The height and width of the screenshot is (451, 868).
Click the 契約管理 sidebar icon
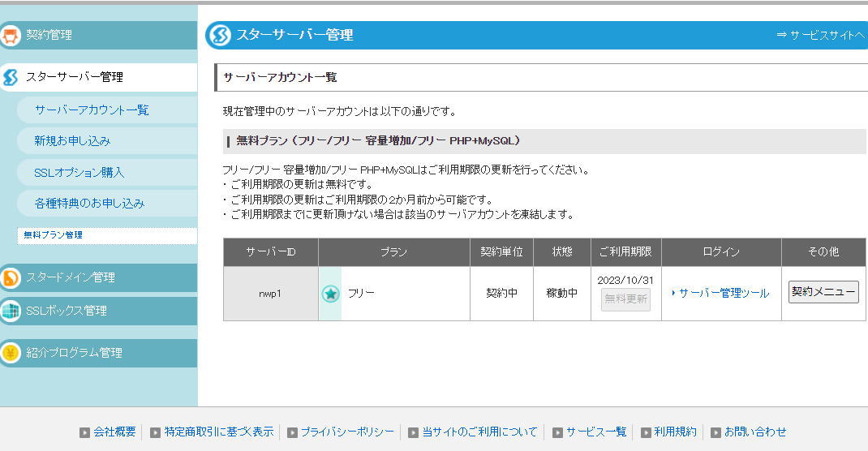click(x=11, y=36)
